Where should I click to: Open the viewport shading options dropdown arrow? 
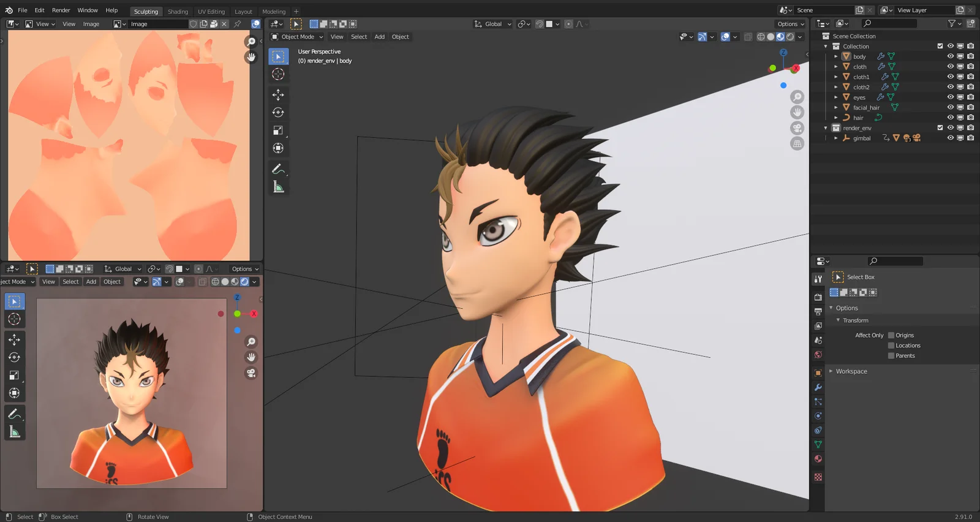(x=800, y=37)
